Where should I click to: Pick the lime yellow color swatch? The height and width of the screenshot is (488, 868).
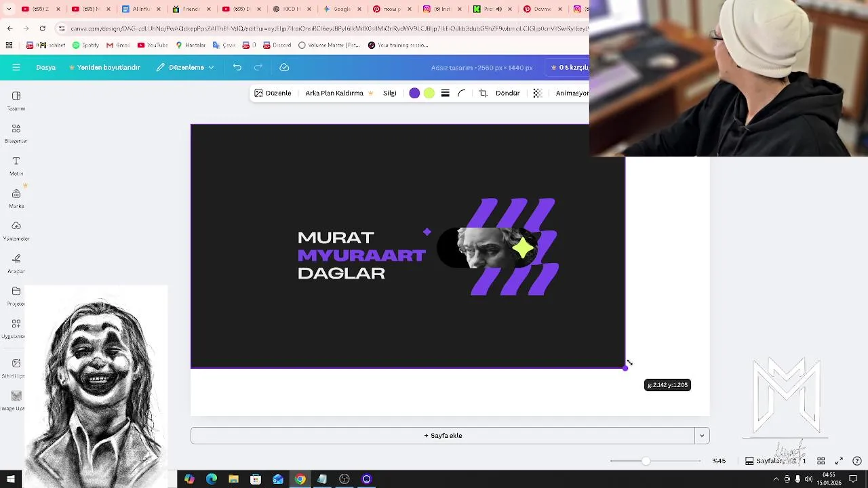429,93
